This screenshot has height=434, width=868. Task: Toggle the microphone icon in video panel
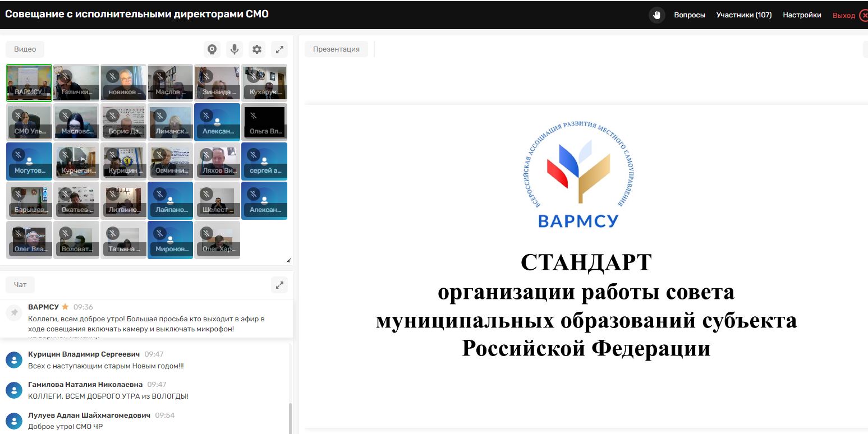[x=235, y=49]
